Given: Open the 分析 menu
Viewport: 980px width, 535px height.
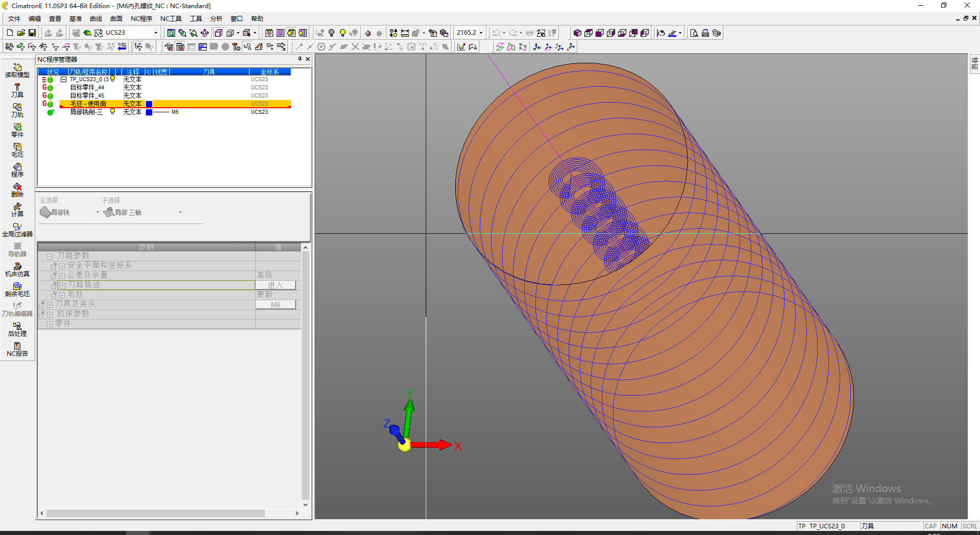Looking at the screenshot, I should click(x=216, y=19).
